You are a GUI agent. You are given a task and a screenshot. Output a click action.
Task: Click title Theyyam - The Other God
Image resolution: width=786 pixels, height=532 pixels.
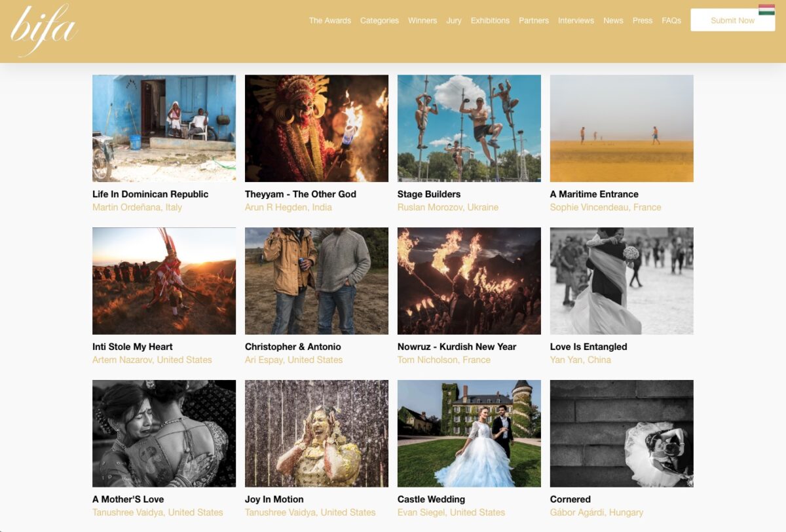click(x=301, y=194)
